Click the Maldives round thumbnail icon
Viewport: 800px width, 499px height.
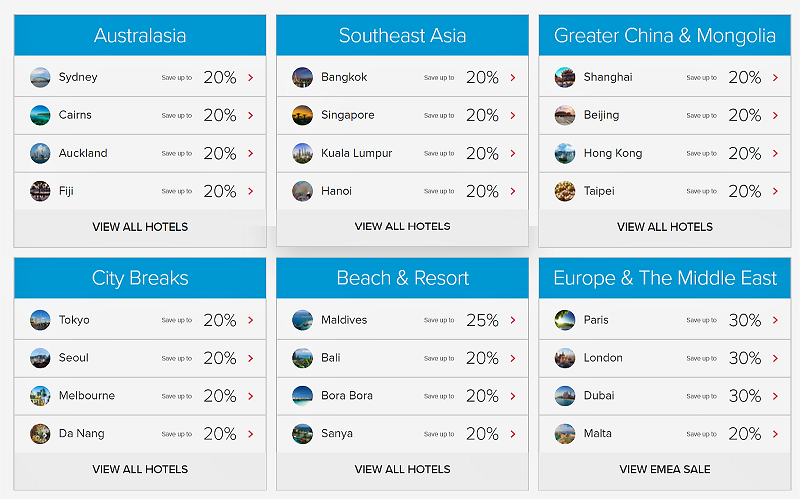click(x=302, y=320)
